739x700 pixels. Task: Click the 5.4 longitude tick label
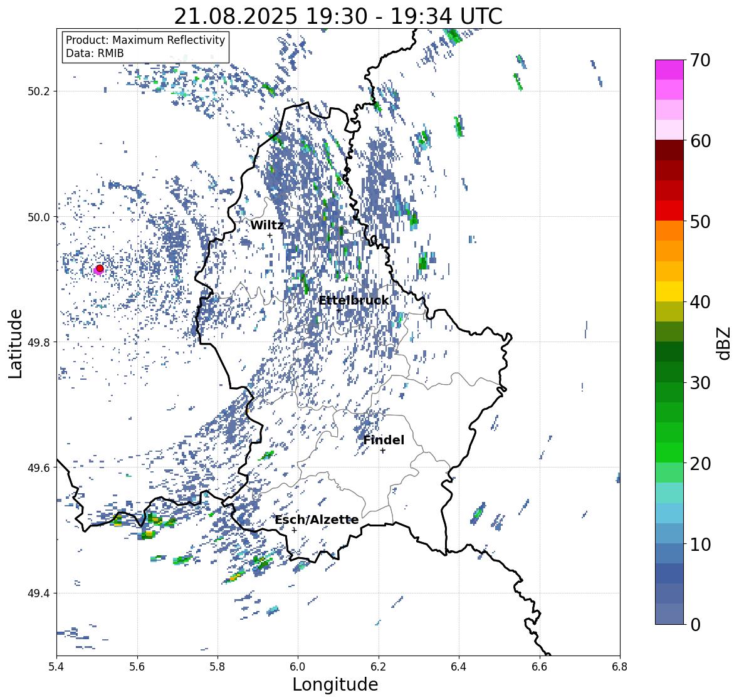pos(56,667)
